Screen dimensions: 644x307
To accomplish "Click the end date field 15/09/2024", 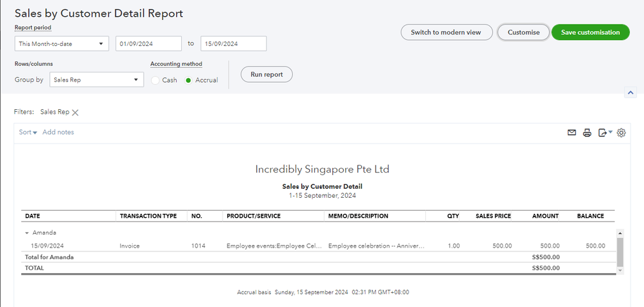I will [x=234, y=43].
